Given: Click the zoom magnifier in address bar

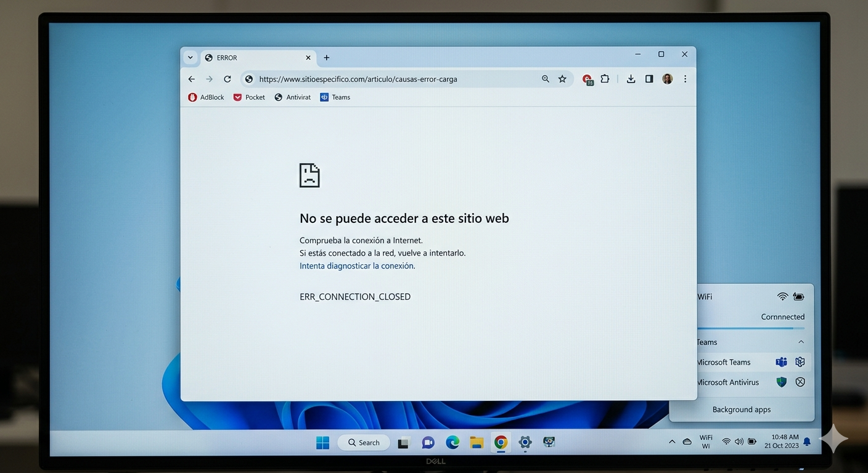Looking at the screenshot, I should 546,79.
